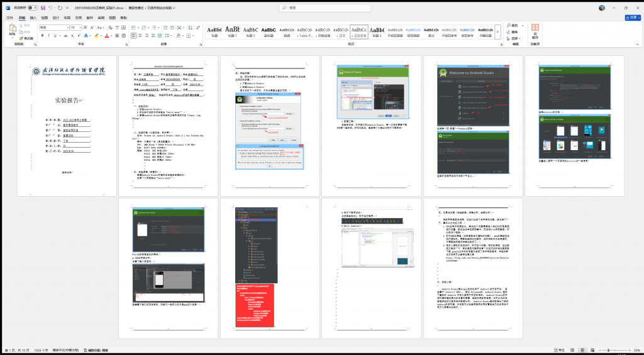Open the Insert ribbon tab
The width and height of the screenshot is (644, 355).
[x=34, y=18]
